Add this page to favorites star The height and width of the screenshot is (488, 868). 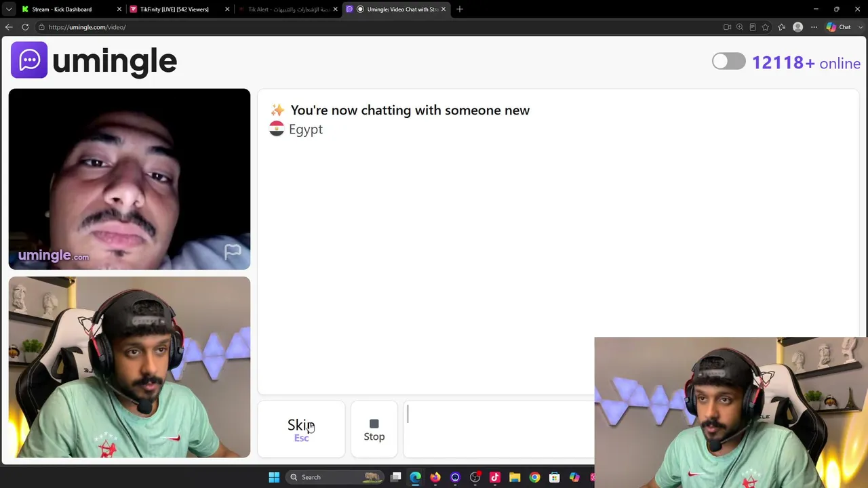(766, 27)
